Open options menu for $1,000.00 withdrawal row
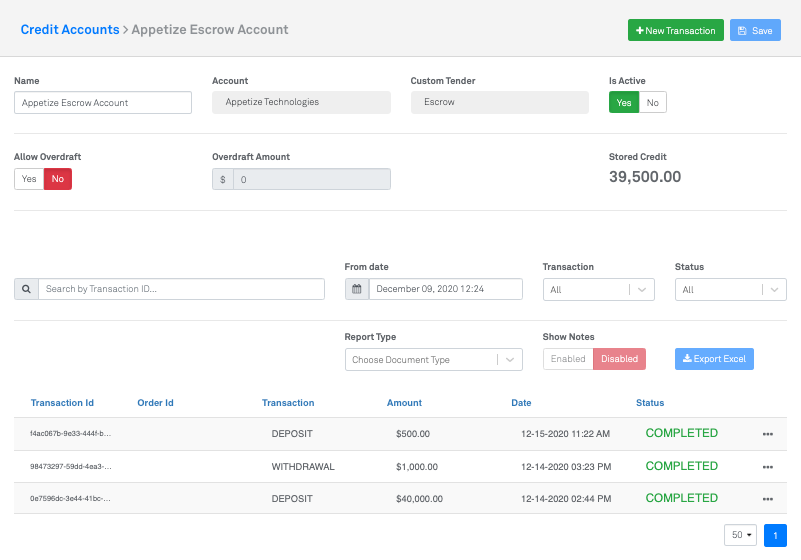801x560 pixels. [x=767, y=467]
